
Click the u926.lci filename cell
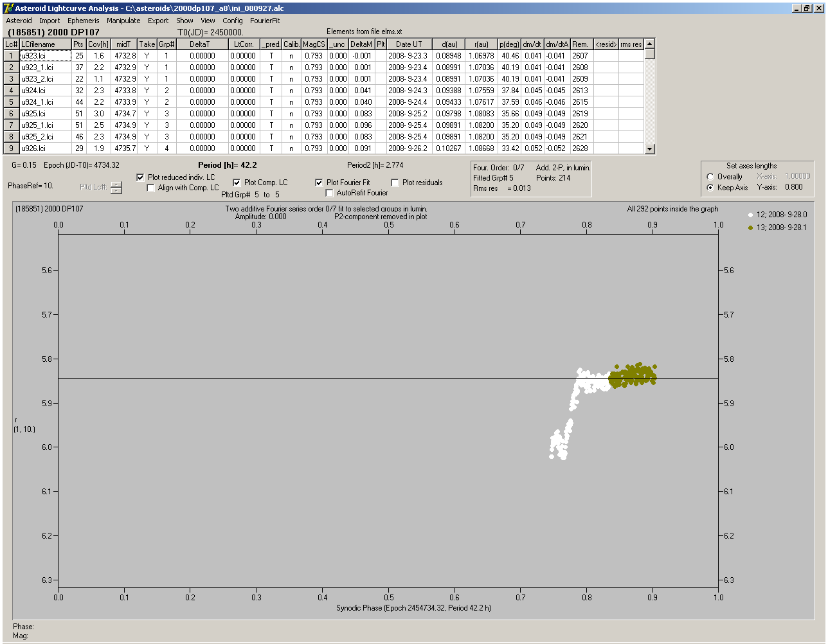click(45, 148)
